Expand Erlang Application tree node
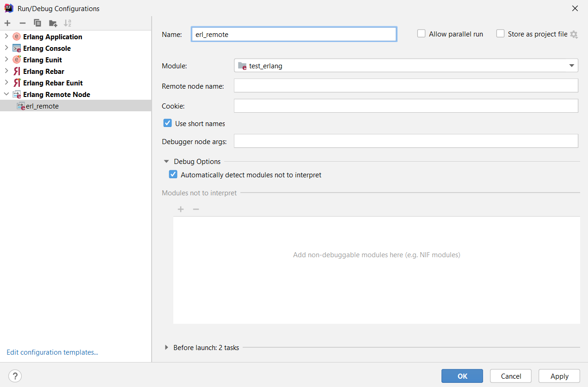The height and width of the screenshot is (387, 588). coord(6,36)
